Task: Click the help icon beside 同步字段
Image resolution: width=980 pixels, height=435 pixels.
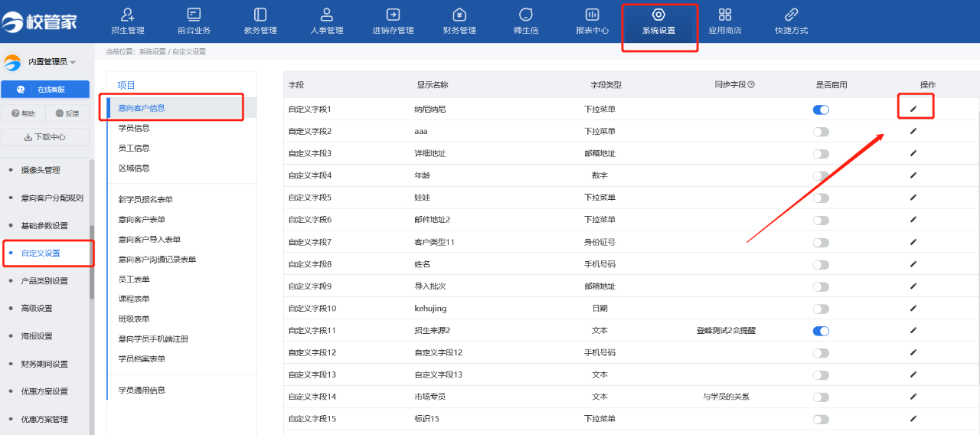Action: pyautogui.click(x=751, y=84)
